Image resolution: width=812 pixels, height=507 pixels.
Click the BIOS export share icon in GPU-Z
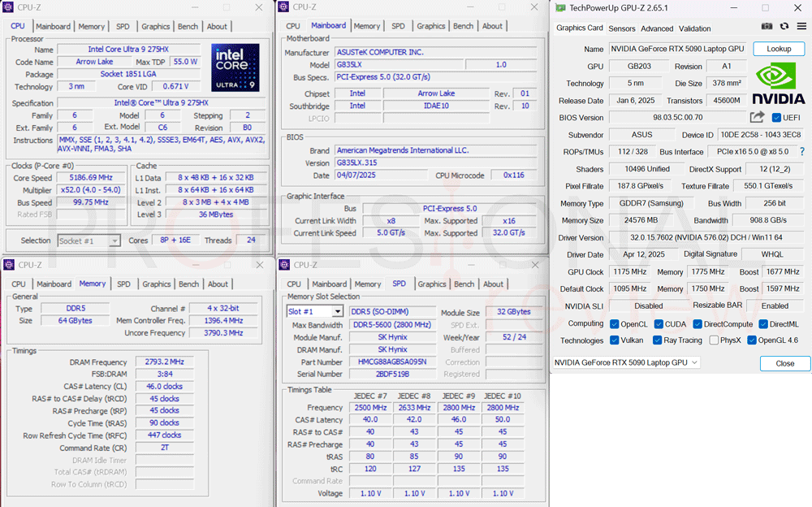click(757, 117)
